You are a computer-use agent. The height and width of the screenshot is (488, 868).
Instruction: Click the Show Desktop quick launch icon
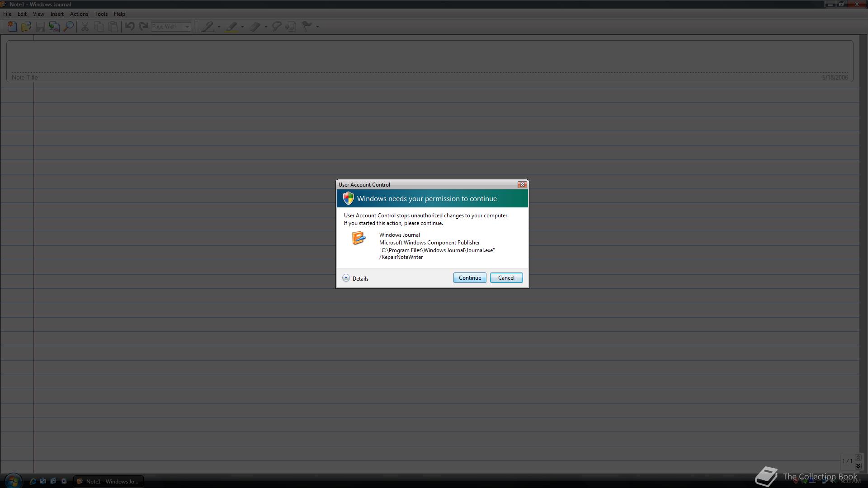pyautogui.click(x=43, y=481)
